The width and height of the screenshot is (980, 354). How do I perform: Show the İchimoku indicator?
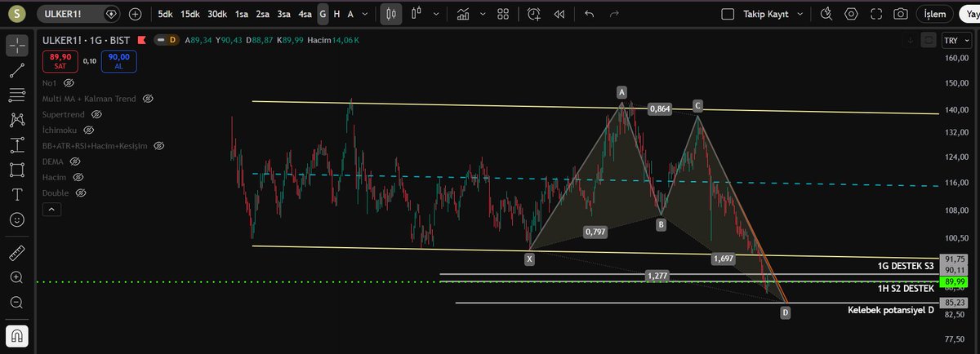click(88, 130)
